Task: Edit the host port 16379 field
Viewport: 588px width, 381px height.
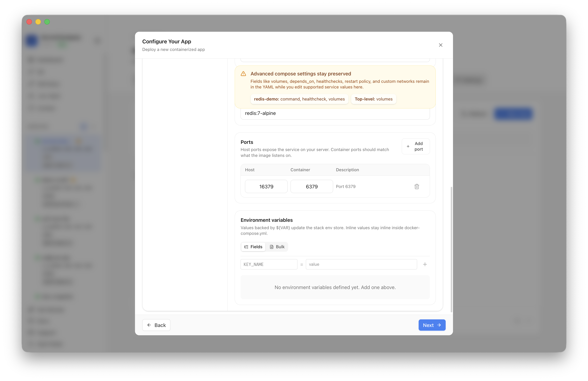Action: tap(266, 186)
